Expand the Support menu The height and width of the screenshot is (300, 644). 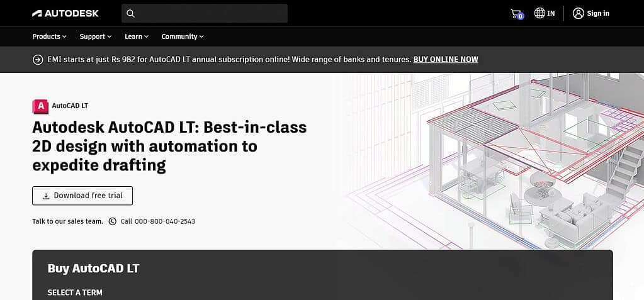tap(95, 36)
